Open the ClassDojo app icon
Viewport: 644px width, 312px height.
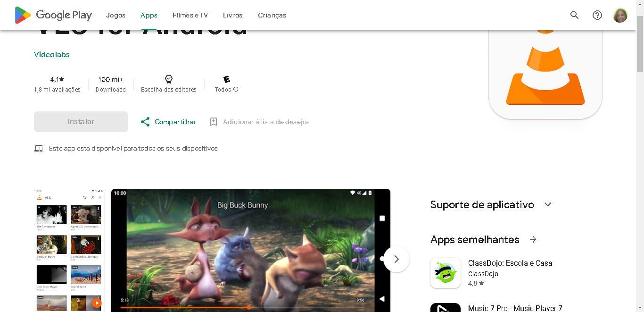coord(446,273)
